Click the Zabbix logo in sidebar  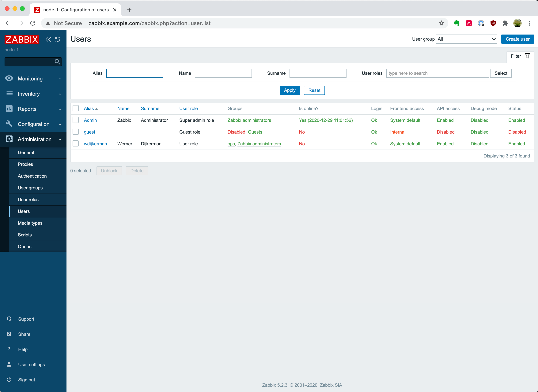(x=22, y=39)
